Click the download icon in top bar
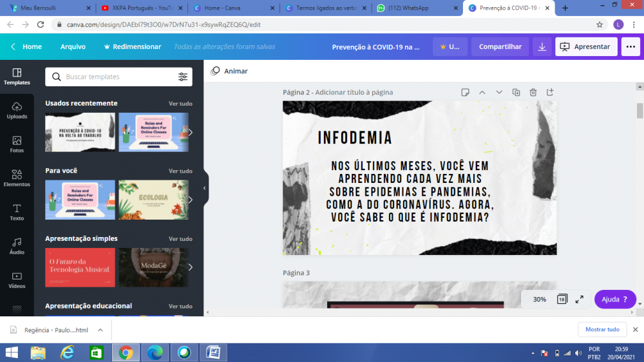Viewport: 644px width, 362px height. tap(542, 47)
